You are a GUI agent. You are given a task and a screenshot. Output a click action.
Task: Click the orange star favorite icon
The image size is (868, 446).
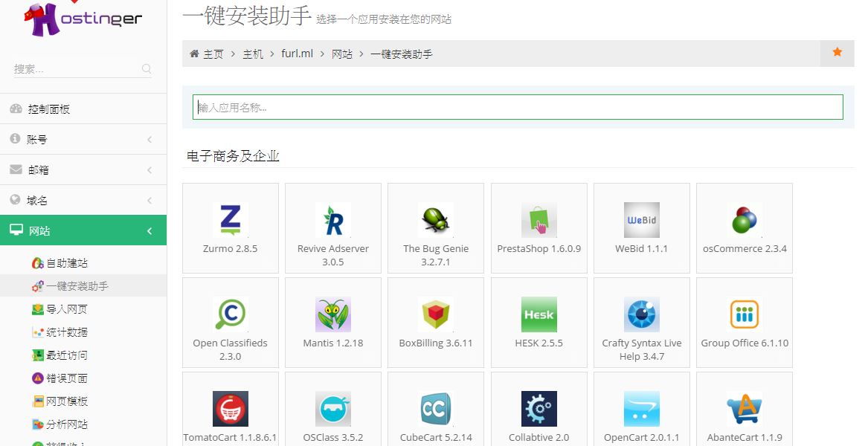(x=837, y=52)
